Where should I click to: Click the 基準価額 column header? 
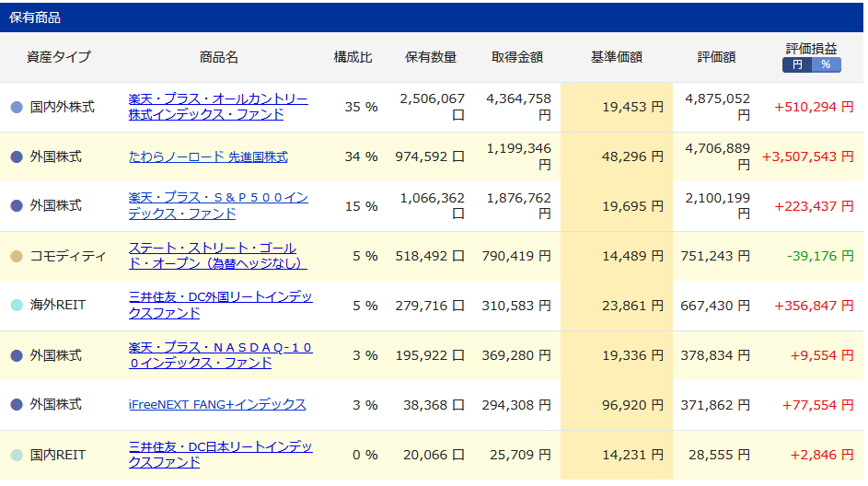616,57
